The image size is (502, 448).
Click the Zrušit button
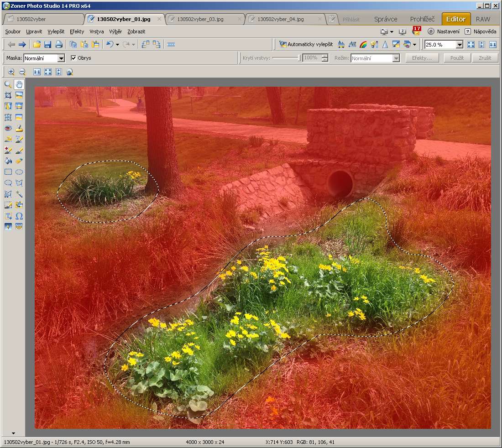485,58
